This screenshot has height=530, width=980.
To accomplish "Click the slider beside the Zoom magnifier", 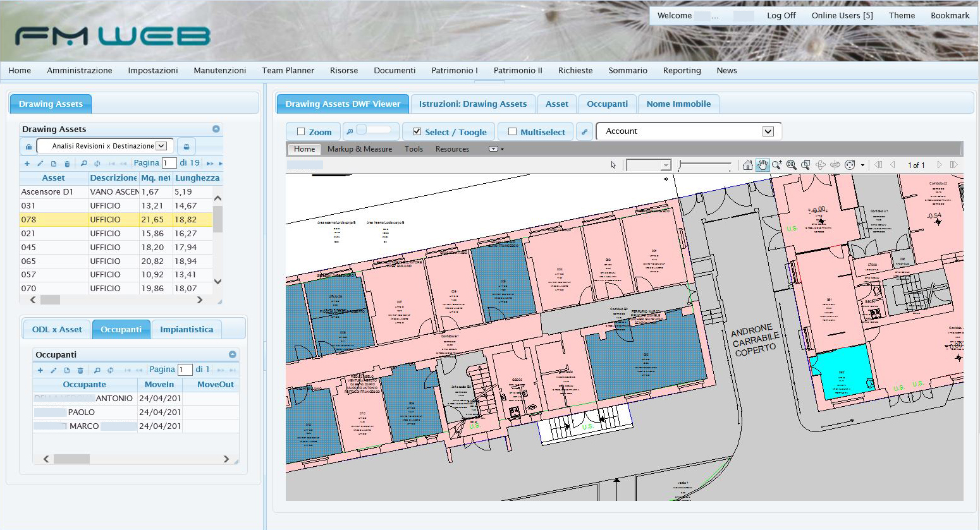I will click(x=373, y=129).
